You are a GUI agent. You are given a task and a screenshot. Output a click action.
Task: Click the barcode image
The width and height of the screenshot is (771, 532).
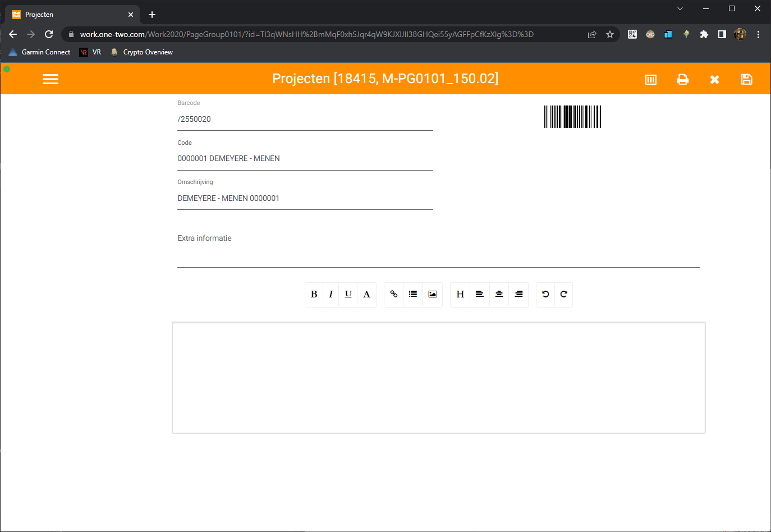(572, 117)
